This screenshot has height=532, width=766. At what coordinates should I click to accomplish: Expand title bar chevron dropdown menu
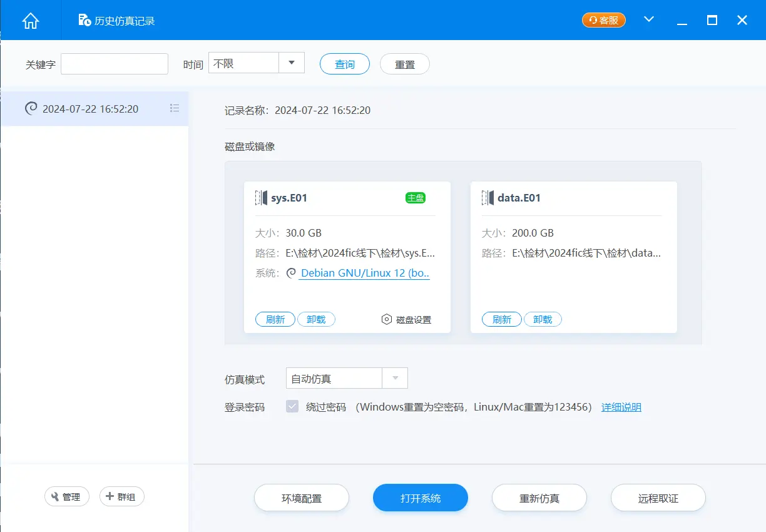coord(649,20)
